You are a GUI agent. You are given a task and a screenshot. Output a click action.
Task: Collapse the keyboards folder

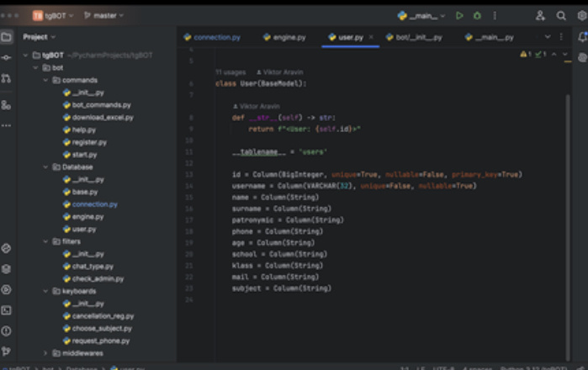(x=45, y=291)
